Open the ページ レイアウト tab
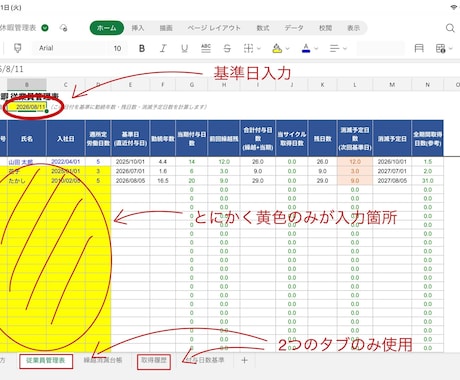 214,28
